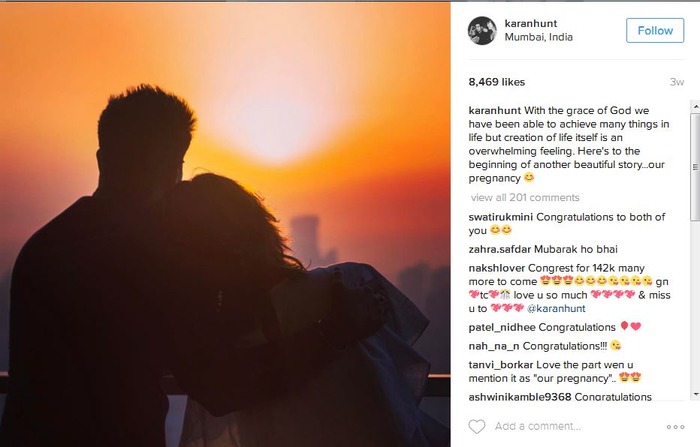Open zahra.safdar commenter profile

tap(500, 249)
